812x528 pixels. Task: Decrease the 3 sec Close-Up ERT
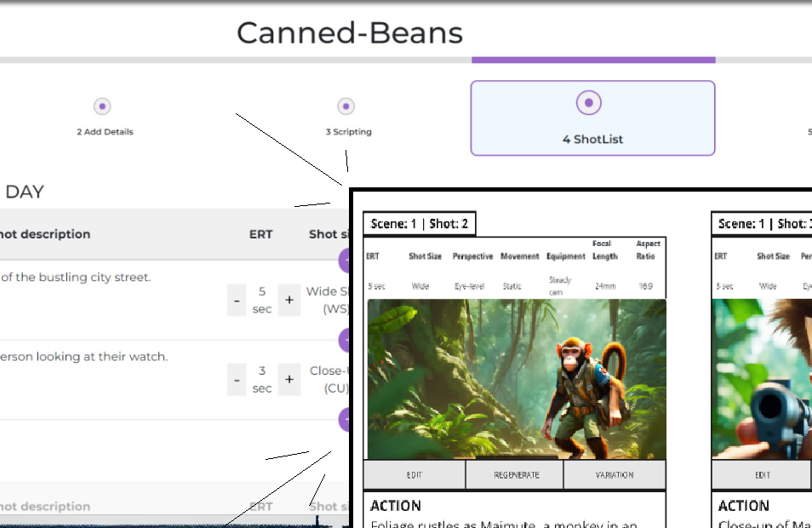(x=237, y=379)
